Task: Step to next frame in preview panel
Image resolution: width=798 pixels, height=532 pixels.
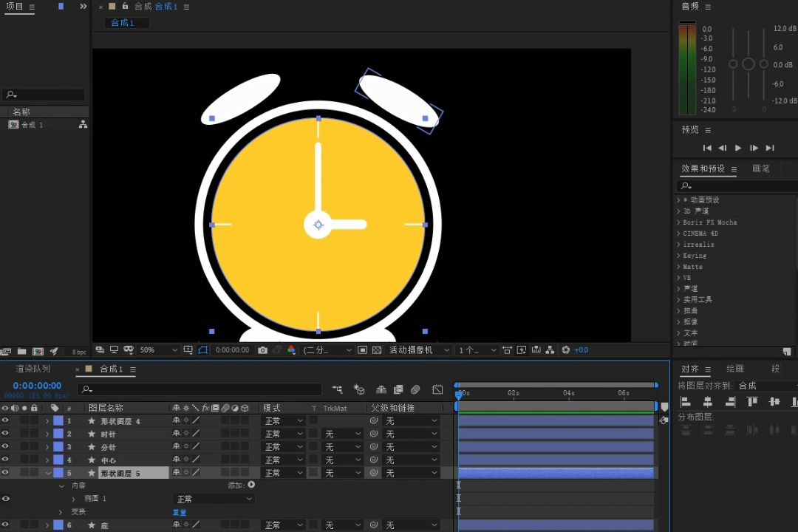Action: (754, 148)
